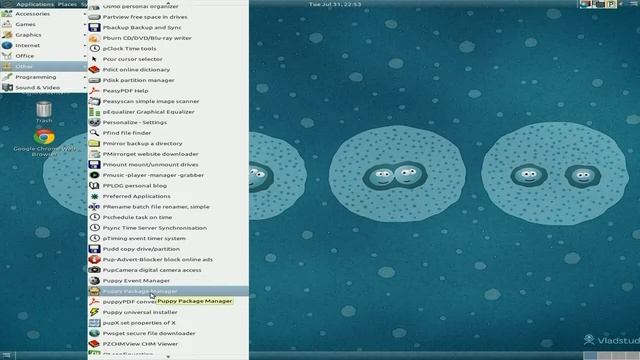Click the Pmirror backup directory icon

94,144
